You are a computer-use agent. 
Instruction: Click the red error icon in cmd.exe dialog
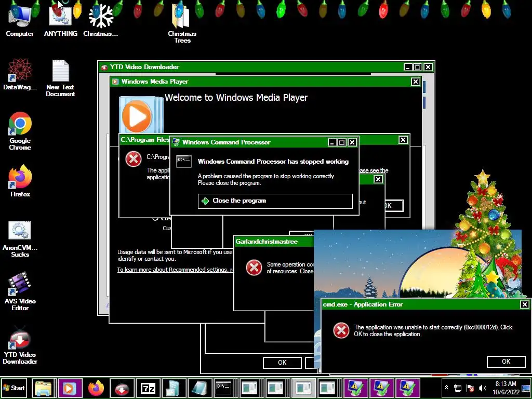(341, 330)
